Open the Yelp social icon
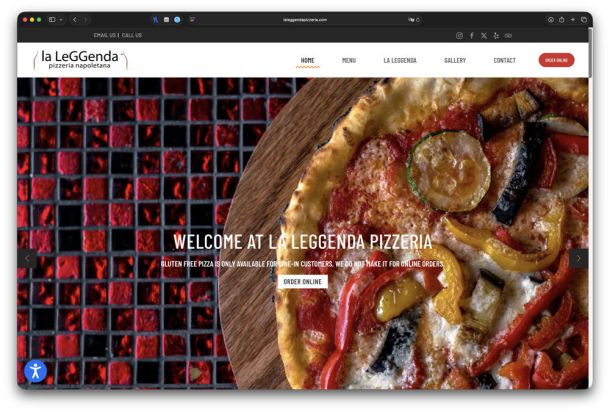The height and width of the screenshot is (412, 610). (496, 35)
